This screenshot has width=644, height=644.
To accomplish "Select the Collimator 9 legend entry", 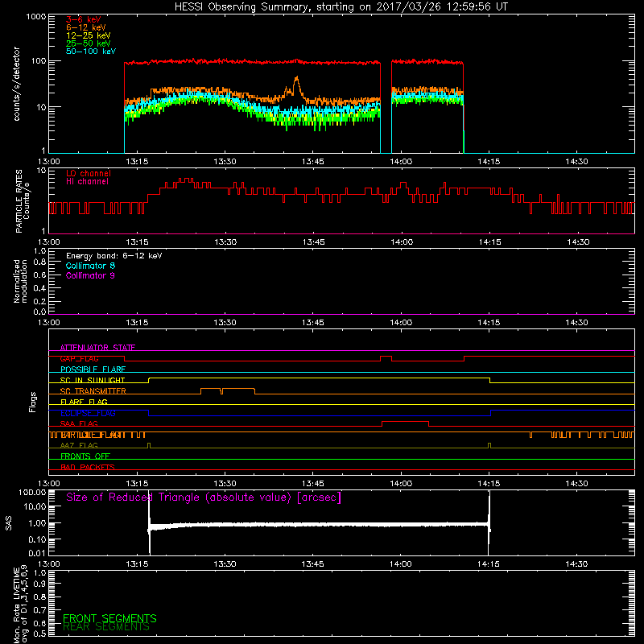I will click(90, 275).
